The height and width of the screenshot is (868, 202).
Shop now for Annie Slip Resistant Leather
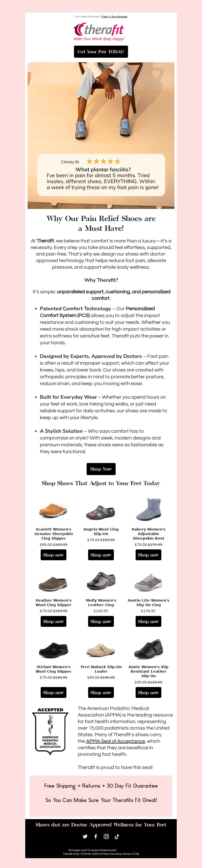(x=148, y=692)
